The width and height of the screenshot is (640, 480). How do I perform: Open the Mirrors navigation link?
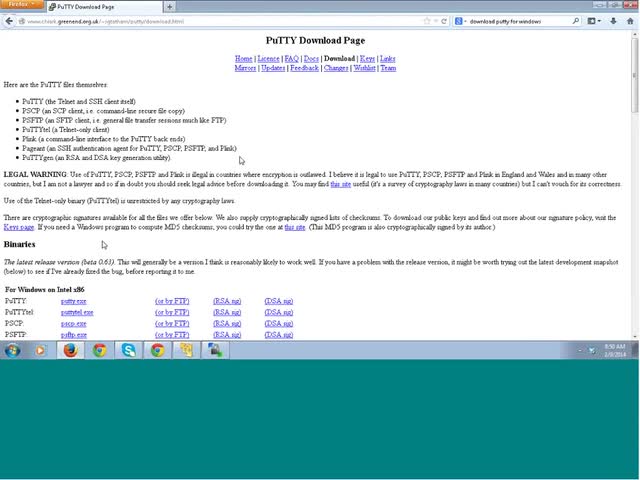click(x=245, y=68)
